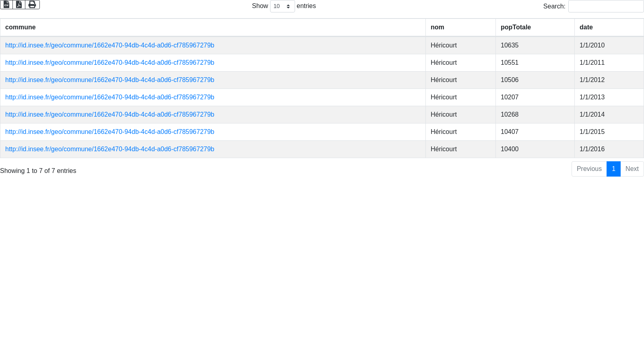Go to Previous page
This screenshot has width=644, height=362.
click(589, 169)
